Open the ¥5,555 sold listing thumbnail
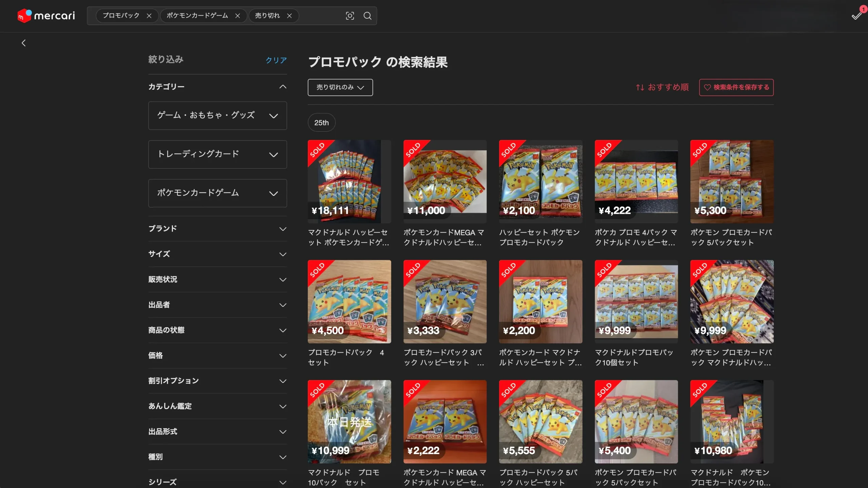 [540, 422]
